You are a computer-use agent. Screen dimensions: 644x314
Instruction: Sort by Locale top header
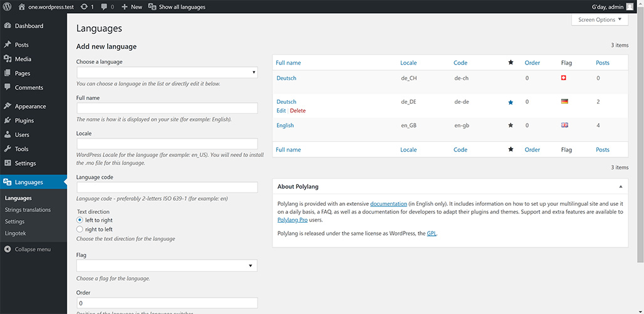pos(408,63)
